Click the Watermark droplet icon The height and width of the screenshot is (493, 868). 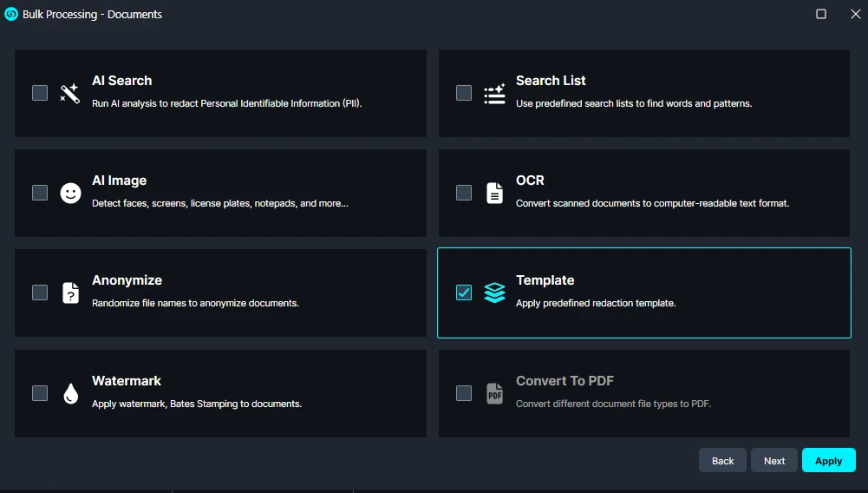70,393
